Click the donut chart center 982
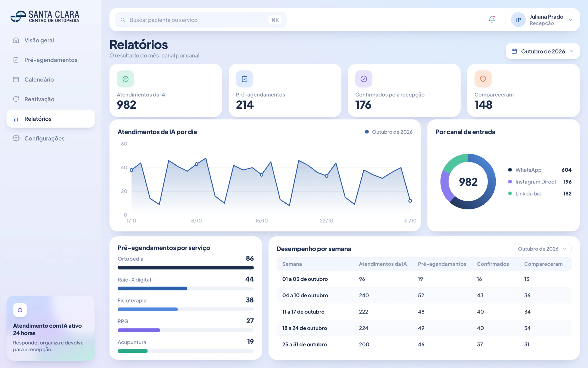Image resolution: width=588 pixels, height=368 pixels. pyautogui.click(x=468, y=182)
